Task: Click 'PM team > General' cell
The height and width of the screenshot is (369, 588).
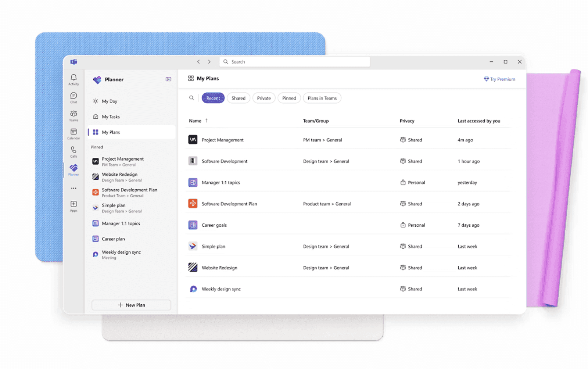Action: [322, 140]
